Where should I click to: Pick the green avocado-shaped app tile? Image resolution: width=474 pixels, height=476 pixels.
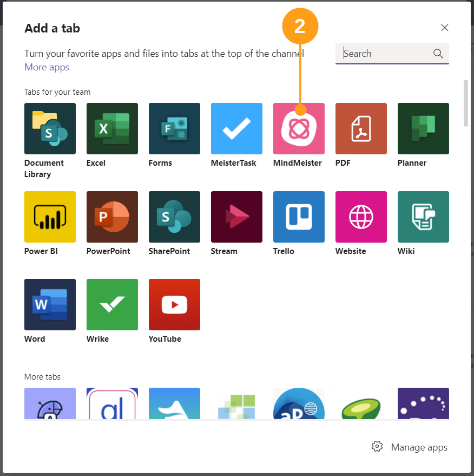[361, 403]
